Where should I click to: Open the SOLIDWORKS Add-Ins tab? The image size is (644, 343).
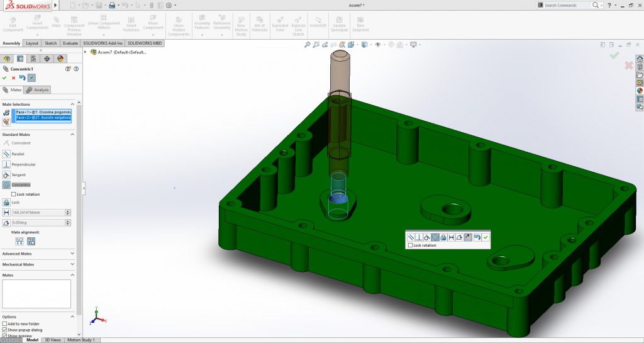click(103, 43)
